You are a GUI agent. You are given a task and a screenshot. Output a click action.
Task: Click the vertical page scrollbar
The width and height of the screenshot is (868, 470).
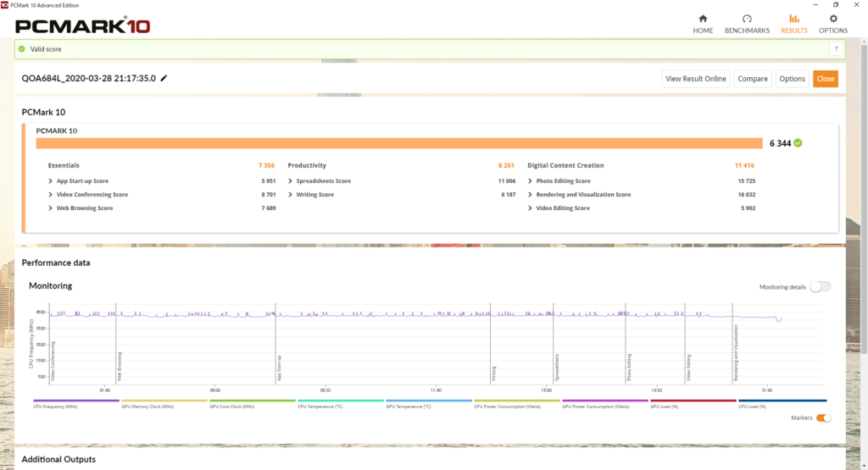[x=864, y=199]
